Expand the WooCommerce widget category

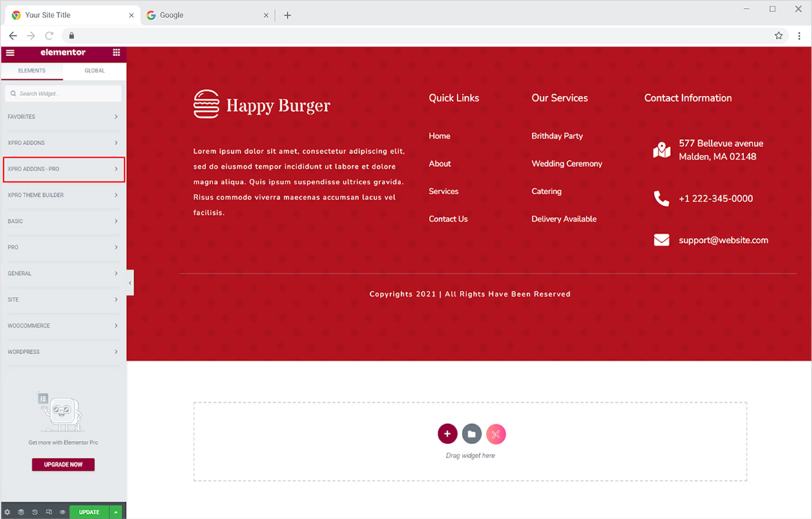pos(63,326)
